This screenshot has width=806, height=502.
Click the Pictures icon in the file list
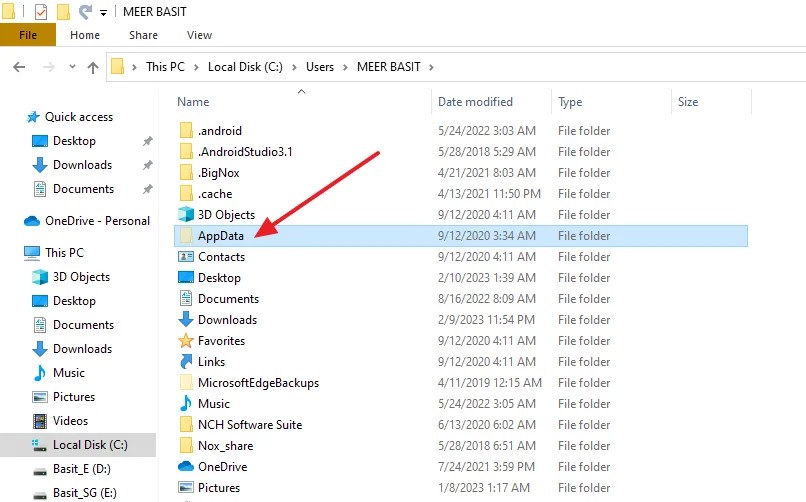tap(186, 487)
